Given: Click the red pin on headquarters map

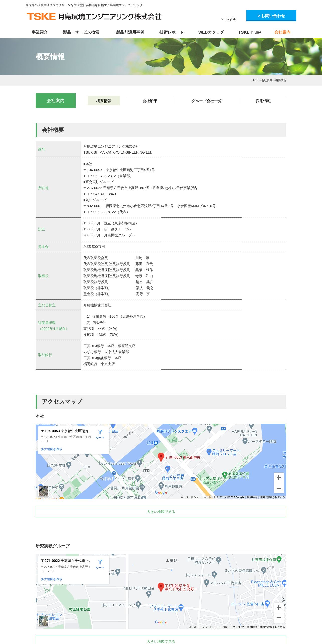Looking at the screenshot, I should click(161, 457).
